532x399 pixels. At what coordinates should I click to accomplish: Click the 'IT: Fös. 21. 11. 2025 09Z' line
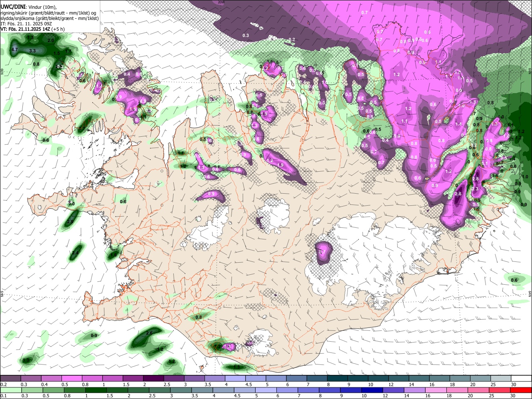point(26,24)
